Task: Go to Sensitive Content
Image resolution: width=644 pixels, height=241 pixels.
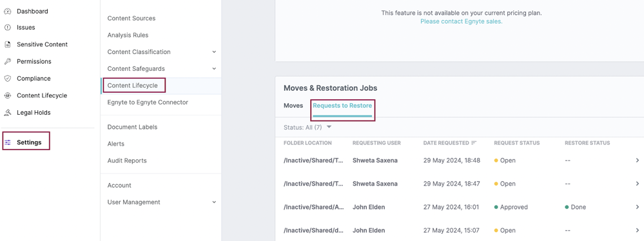Action: coord(43,44)
